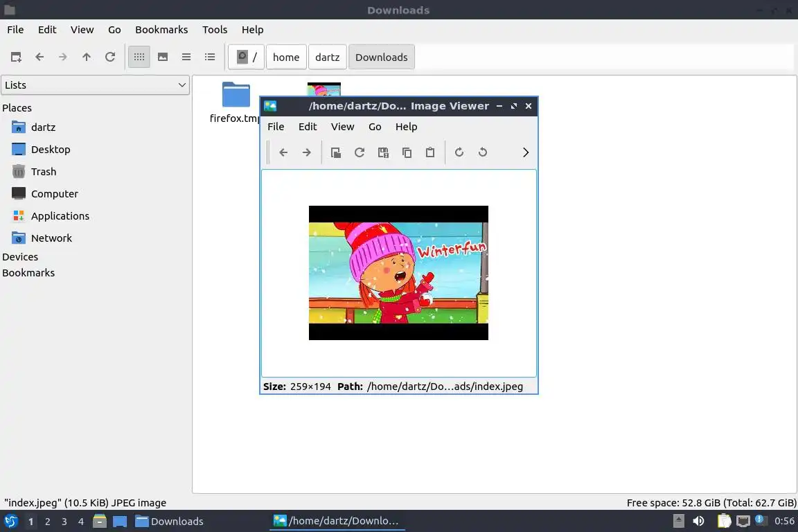Switch to workspace 2
The width and height of the screenshot is (798, 532).
point(47,522)
